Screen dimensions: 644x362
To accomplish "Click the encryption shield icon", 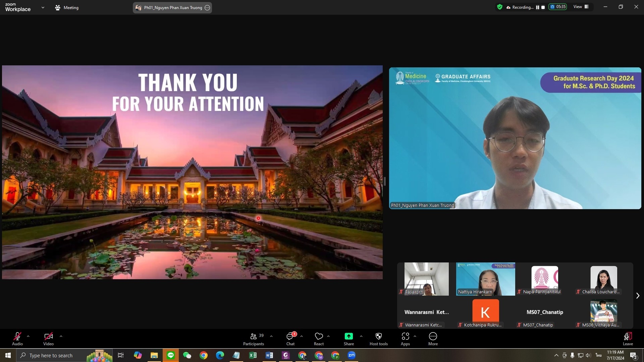I will coord(500,7).
